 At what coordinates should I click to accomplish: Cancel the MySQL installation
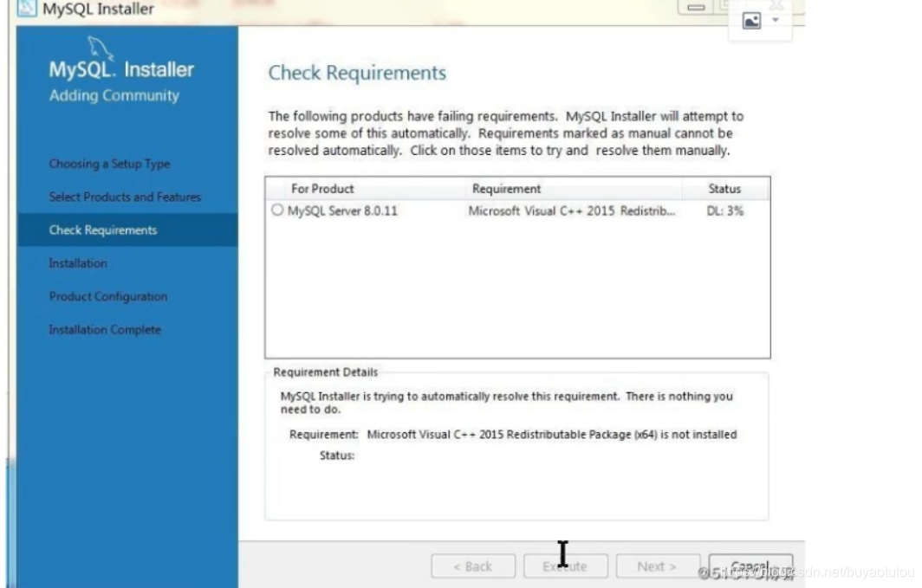pyautogui.click(x=750, y=566)
